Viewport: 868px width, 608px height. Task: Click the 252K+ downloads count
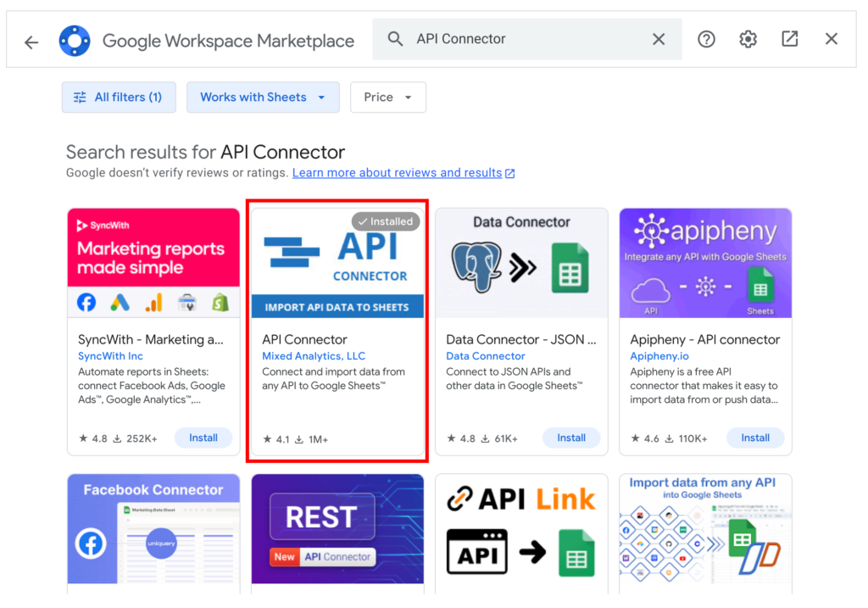coord(142,438)
